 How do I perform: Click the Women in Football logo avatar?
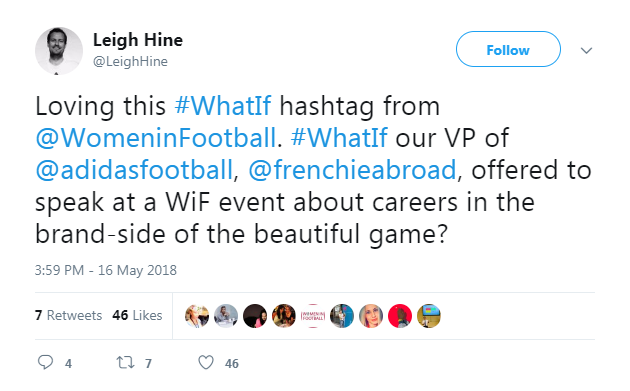click(313, 316)
